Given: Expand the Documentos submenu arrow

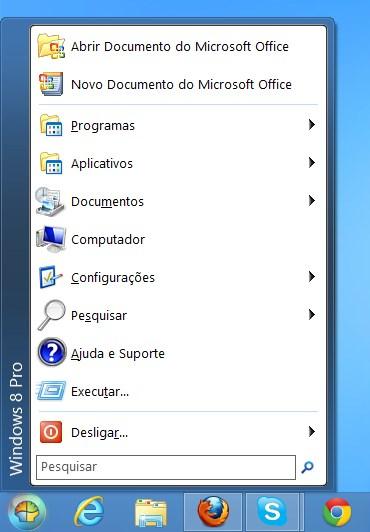Looking at the screenshot, I should [x=312, y=201].
